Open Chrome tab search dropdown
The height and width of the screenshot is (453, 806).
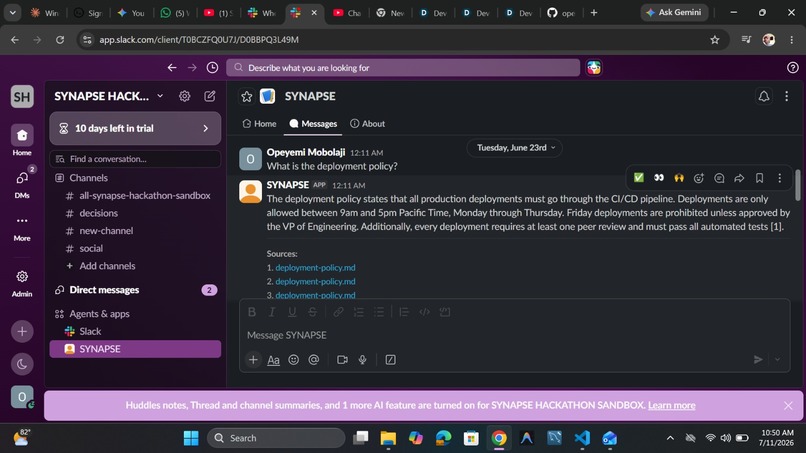[12, 13]
